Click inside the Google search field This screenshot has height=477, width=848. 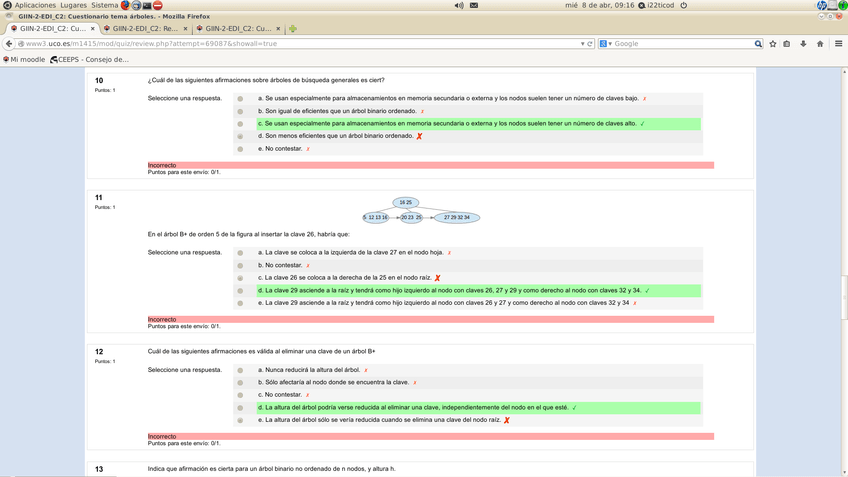tap(682, 44)
